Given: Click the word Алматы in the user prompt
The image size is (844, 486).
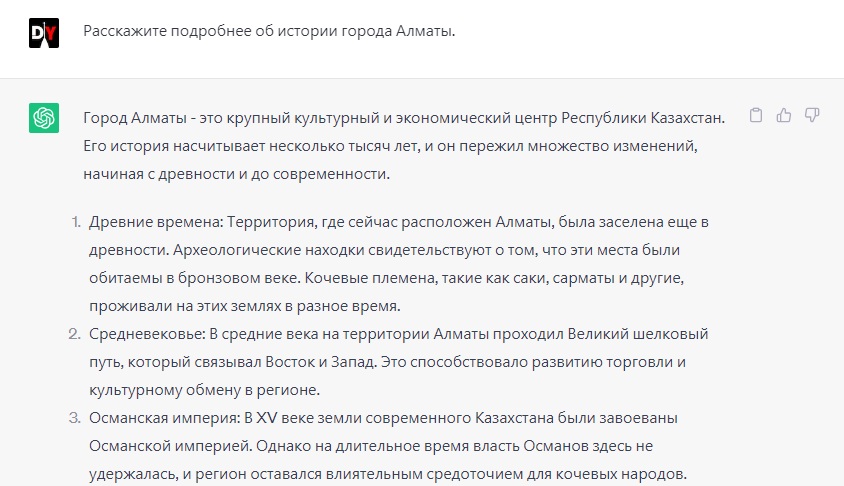Looking at the screenshot, I should coord(424,31).
